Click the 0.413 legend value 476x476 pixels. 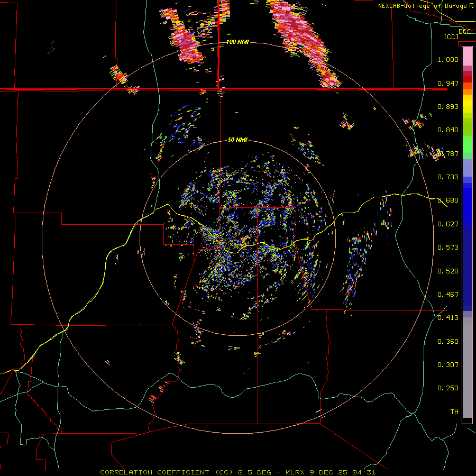pos(448,318)
